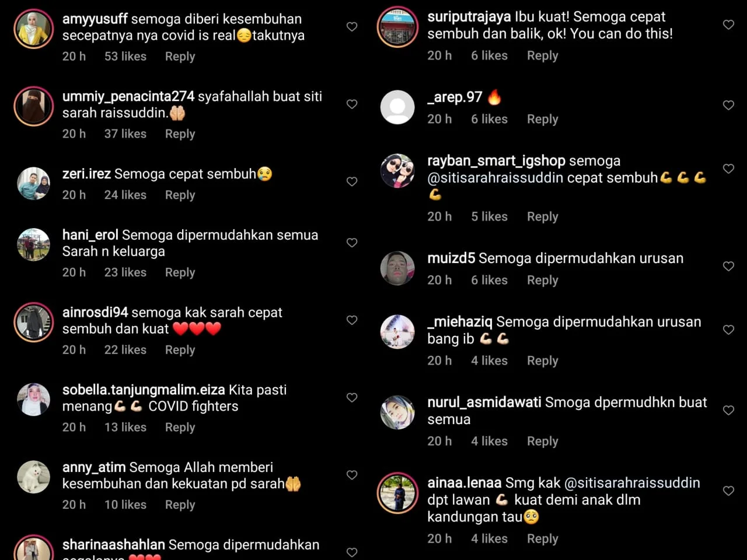Tap the heart beside muizd5's comment

728,266
